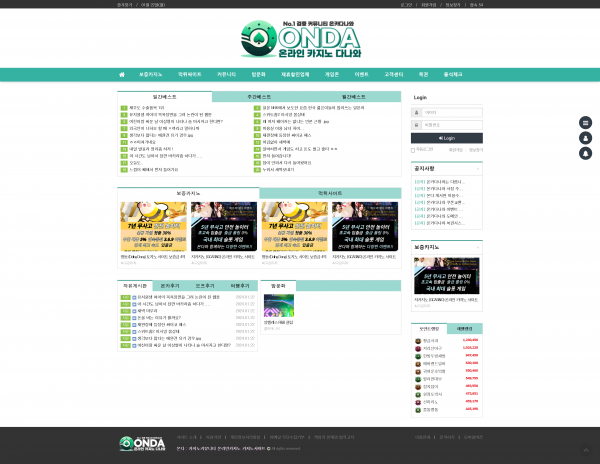Open the 영상화 video thumbnail
Screen dimensions: 600x464
click(x=281, y=307)
